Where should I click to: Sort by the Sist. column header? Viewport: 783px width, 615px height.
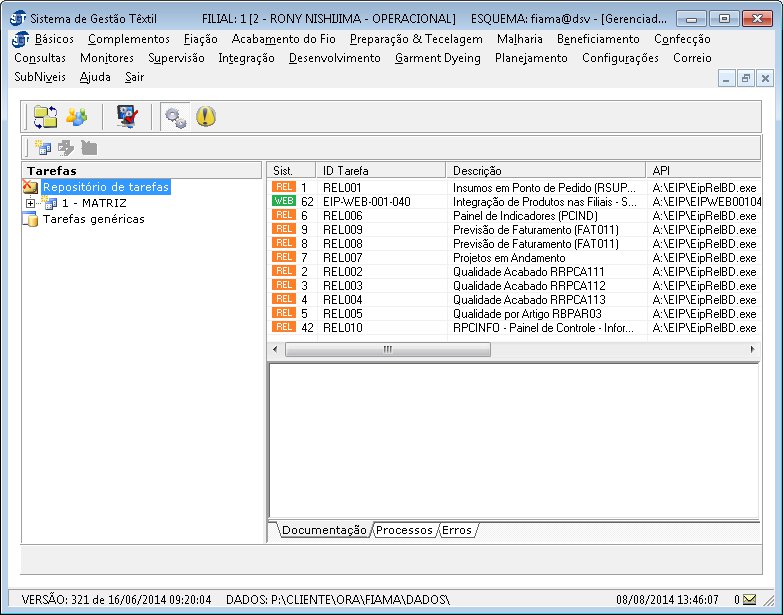tap(291, 170)
